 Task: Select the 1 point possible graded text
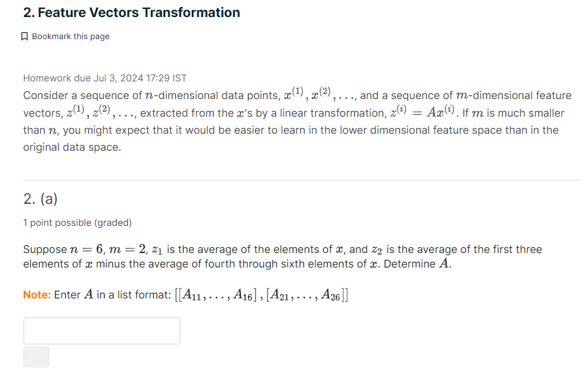77,223
